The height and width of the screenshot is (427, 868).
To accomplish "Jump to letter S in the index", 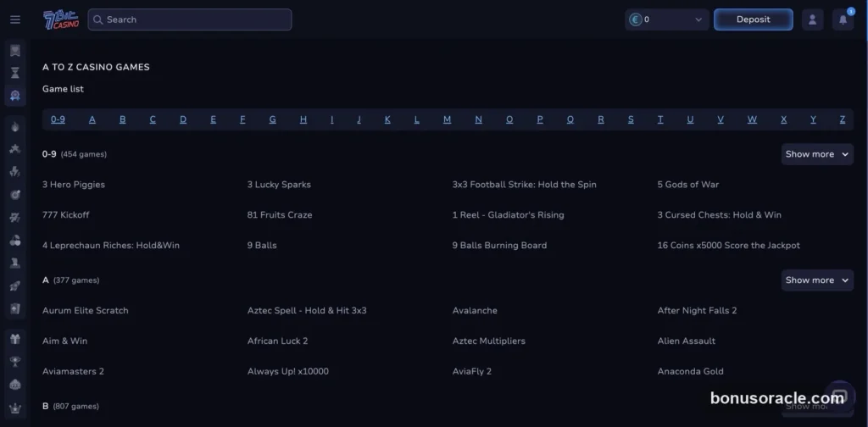I will point(631,119).
